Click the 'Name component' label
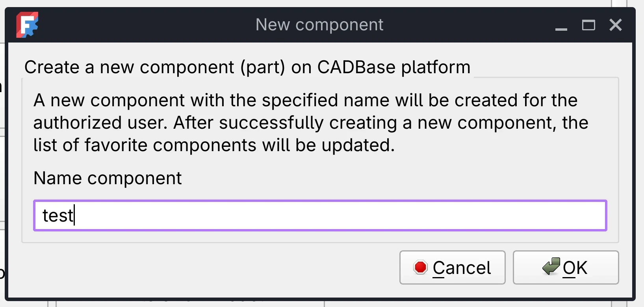Viewport: 644px width, 307px height. [107, 178]
